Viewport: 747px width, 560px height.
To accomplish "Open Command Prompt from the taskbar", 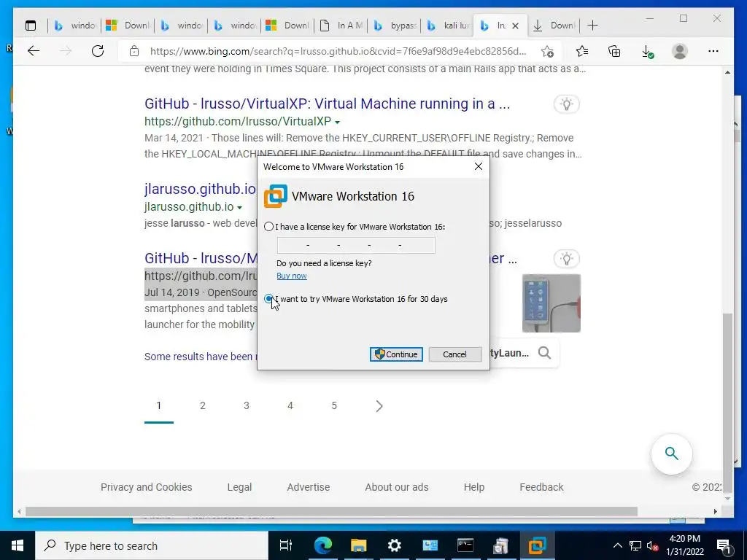I will (x=465, y=545).
